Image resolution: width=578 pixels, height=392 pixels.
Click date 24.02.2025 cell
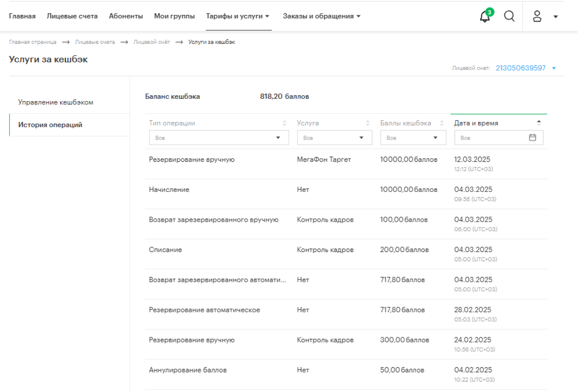(x=473, y=340)
